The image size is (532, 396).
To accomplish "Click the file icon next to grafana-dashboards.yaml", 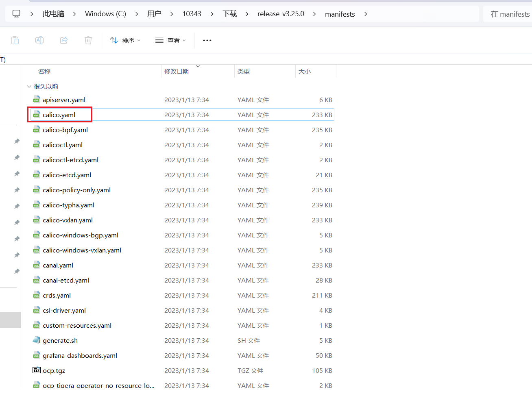I will point(36,355).
